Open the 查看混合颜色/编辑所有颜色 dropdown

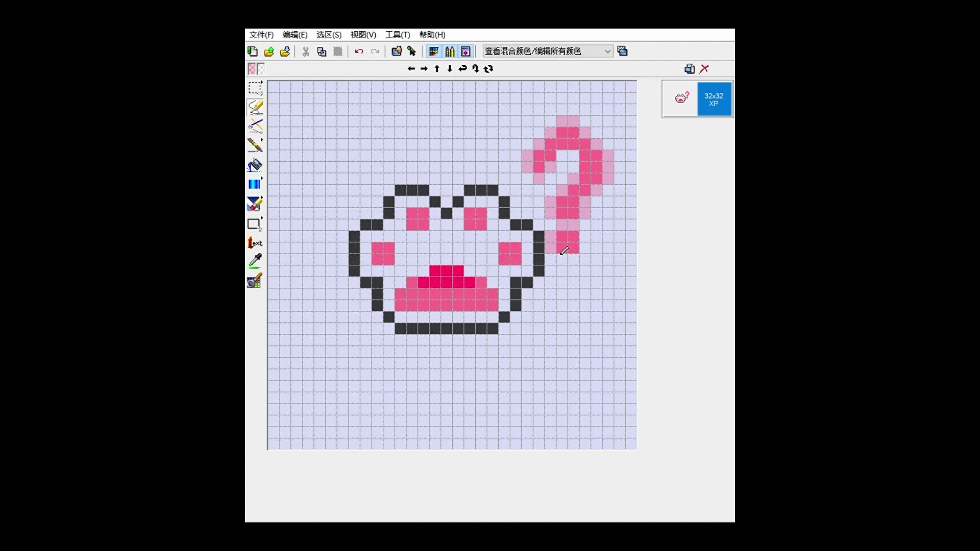coord(607,52)
